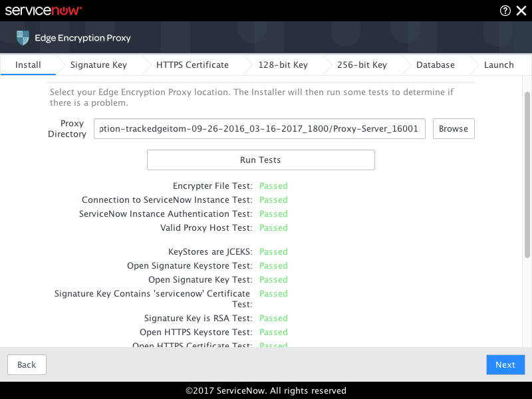
Task: Click the vertical scrollbar thumb
Action: tap(527, 175)
